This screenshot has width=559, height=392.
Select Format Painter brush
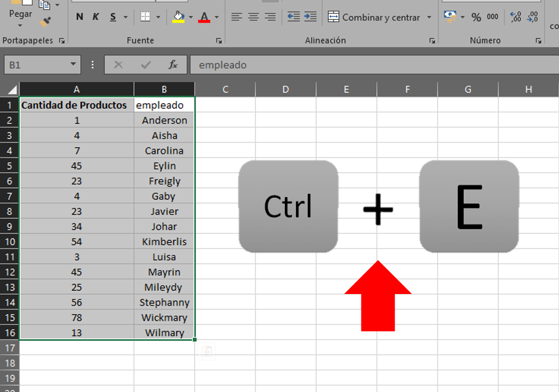[45, 22]
